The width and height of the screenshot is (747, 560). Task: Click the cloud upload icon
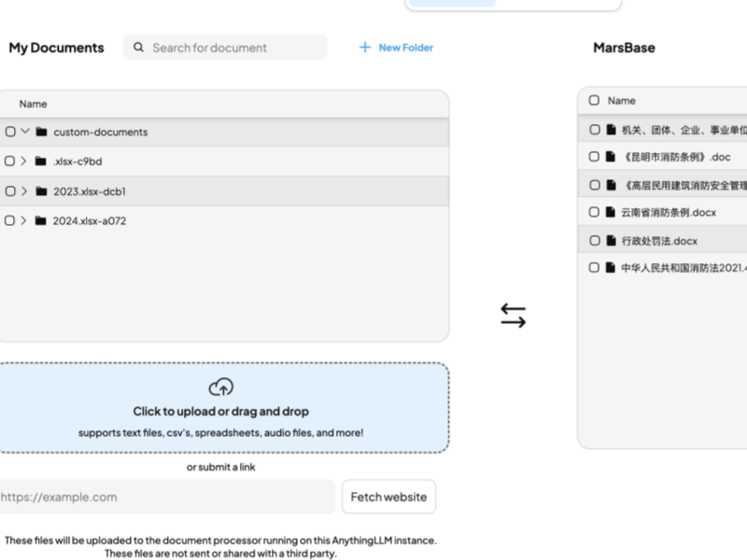coord(220,386)
